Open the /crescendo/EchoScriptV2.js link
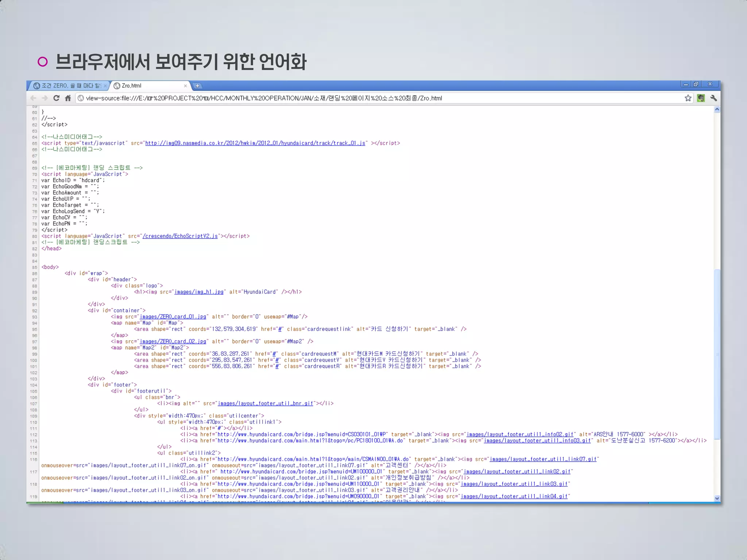747x560 pixels. tap(180, 236)
